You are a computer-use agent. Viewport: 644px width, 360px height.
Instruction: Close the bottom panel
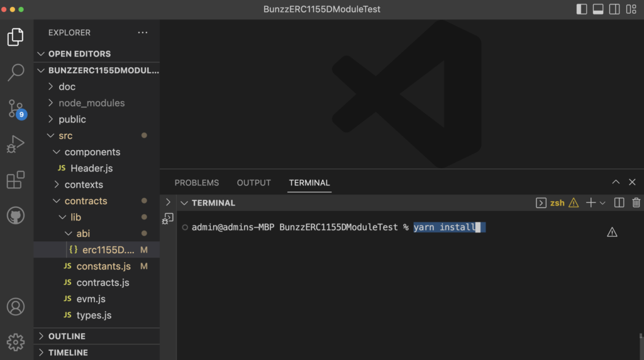(632, 182)
